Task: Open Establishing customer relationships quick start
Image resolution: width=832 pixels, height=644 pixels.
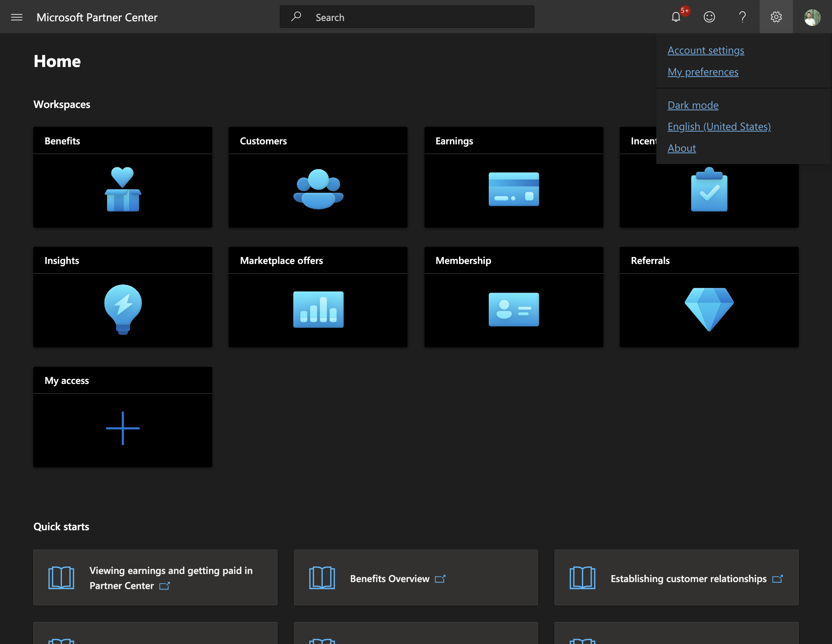Action: coord(676,577)
